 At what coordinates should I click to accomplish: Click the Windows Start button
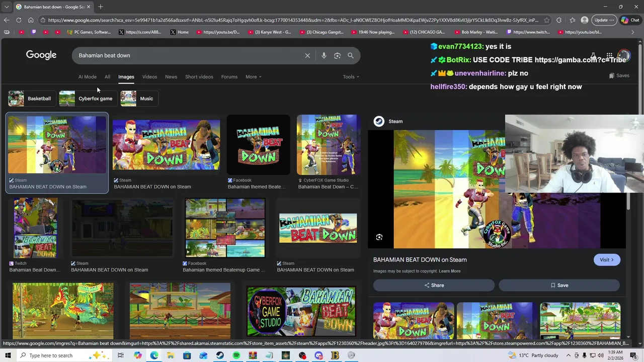coord(8,355)
